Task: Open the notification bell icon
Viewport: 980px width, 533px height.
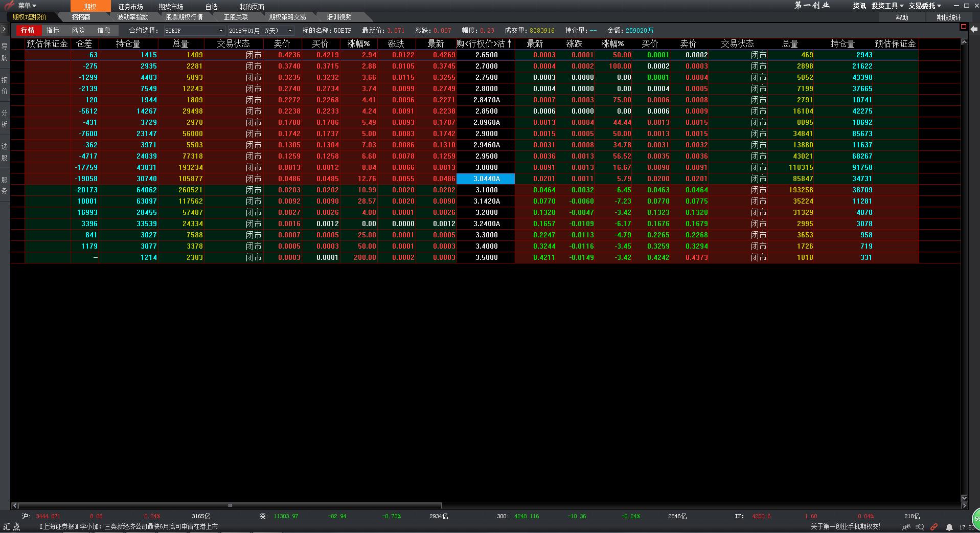Action: [x=949, y=527]
